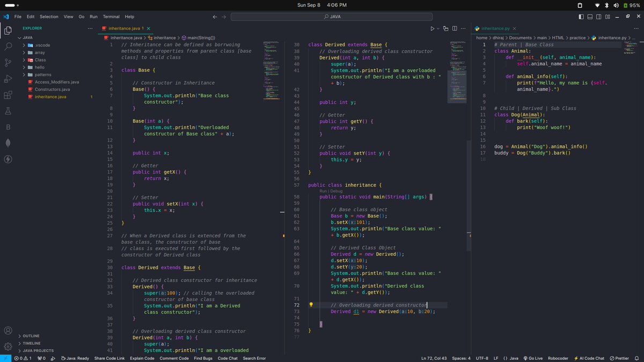Viewport: 644px width, 362px height.
Task: Click Spaces: 4 indentation setting
Action: [x=461, y=358]
